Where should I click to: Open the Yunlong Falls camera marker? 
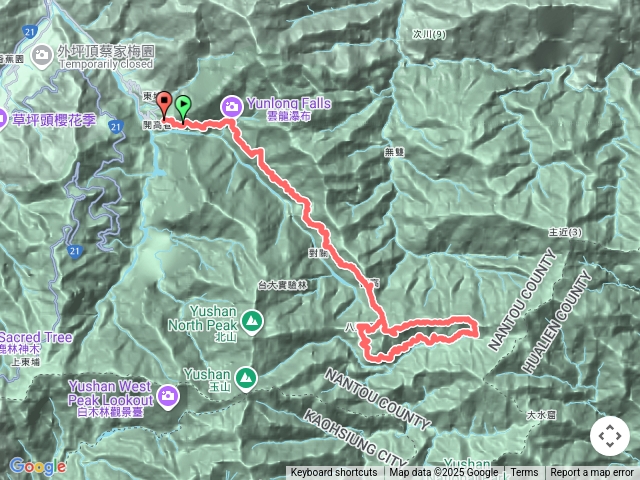[x=232, y=107]
